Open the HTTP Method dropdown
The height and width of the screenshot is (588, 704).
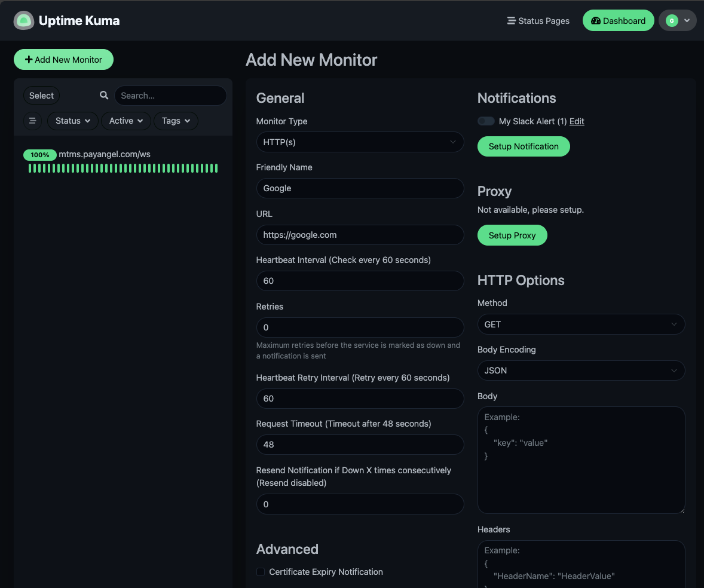pyautogui.click(x=581, y=324)
